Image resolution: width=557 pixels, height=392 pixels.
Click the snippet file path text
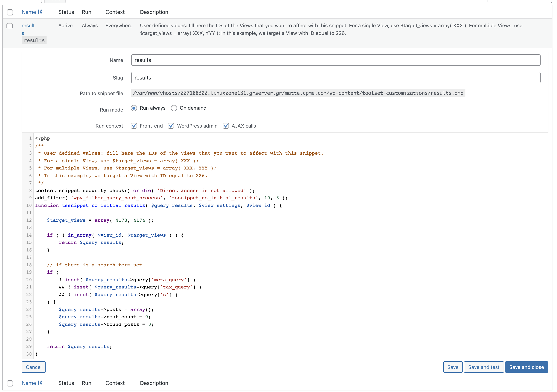(298, 93)
